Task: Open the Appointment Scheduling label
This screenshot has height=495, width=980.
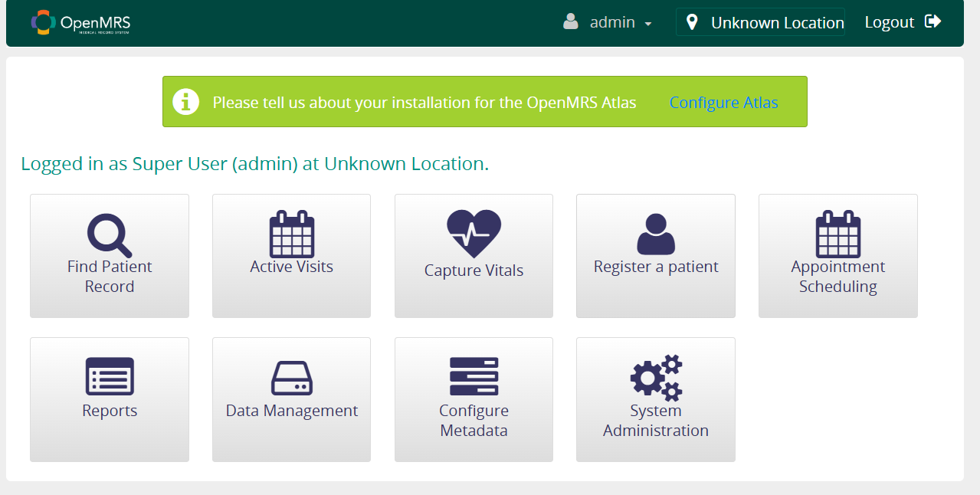Action: (x=837, y=277)
